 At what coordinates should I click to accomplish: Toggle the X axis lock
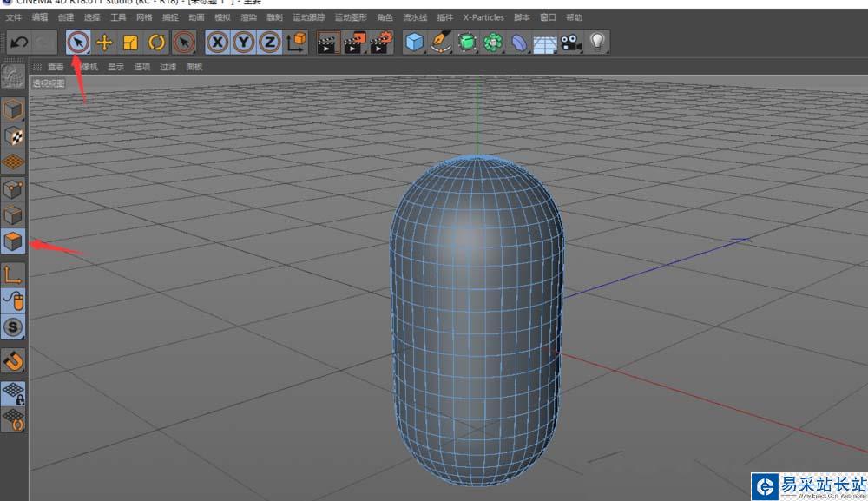pos(218,42)
